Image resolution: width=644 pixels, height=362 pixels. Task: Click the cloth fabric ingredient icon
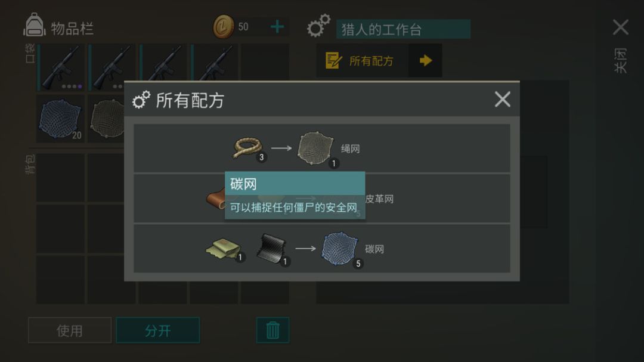pyautogui.click(x=223, y=248)
